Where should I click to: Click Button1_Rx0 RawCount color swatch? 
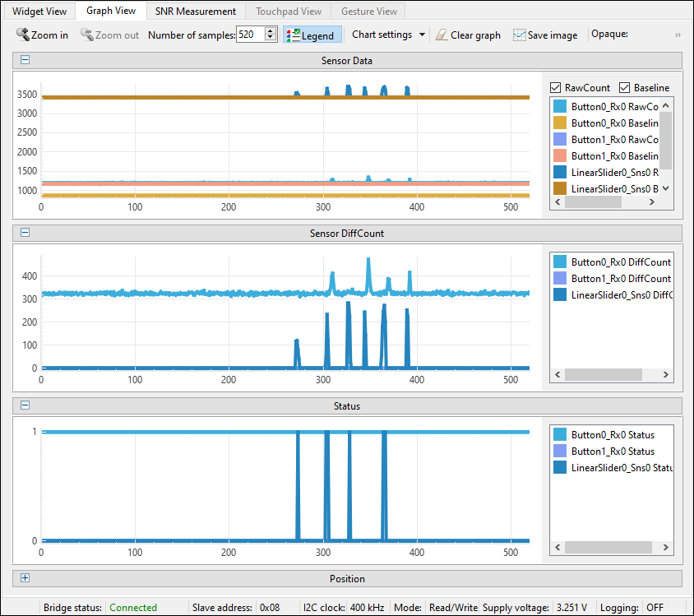pos(560,139)
